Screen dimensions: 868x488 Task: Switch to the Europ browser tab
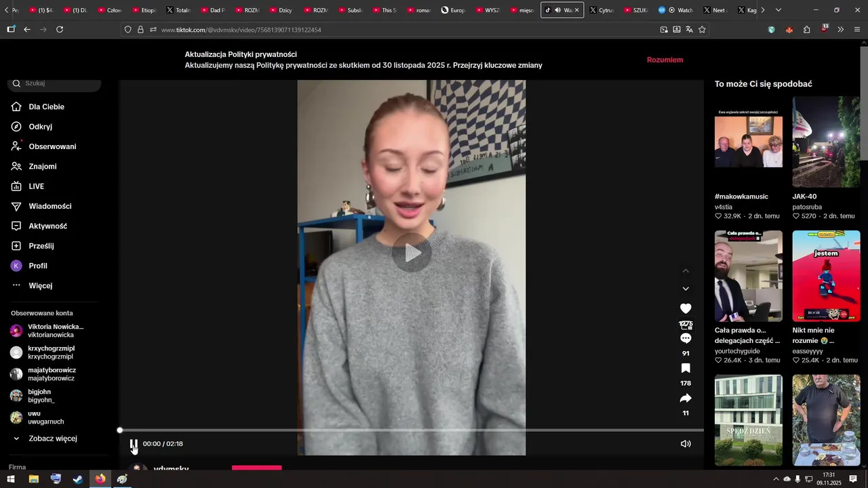click(x=454, y=10)
